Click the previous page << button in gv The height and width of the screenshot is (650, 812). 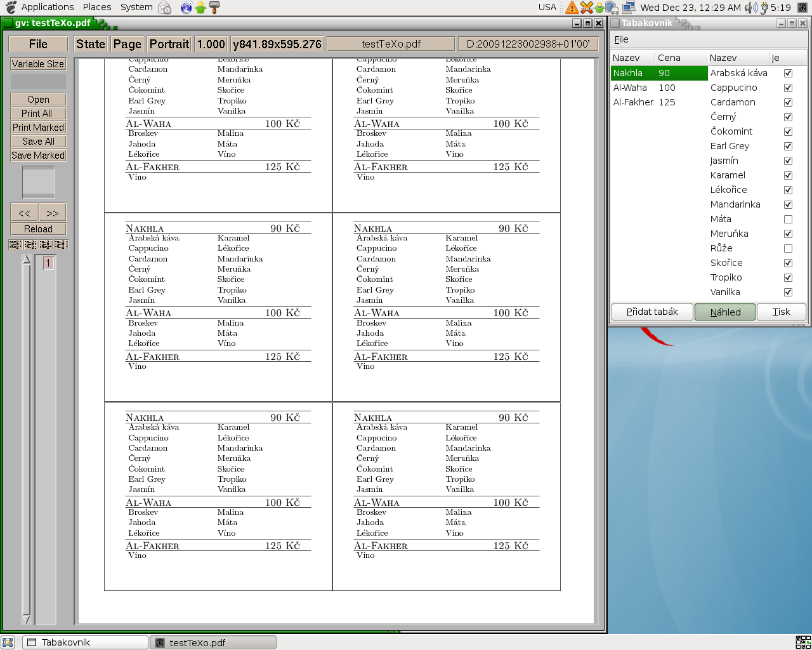(24, 213)
